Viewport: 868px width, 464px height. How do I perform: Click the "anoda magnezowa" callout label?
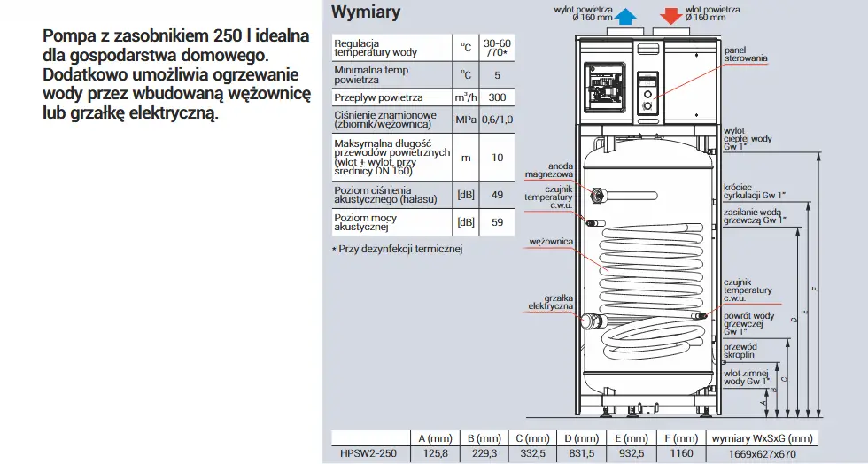(x=549, y=170)
